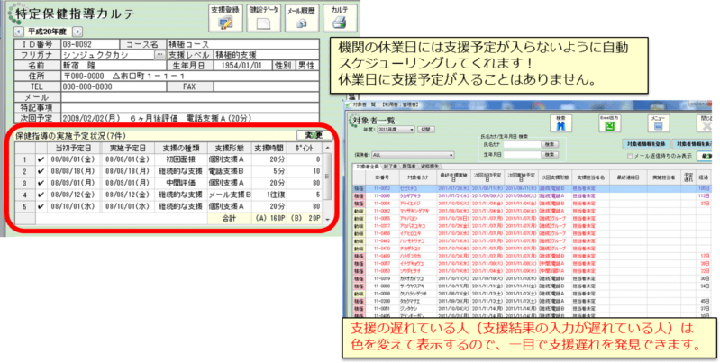Select the 脱落者 tab
Image resolution: width=720 pixels, height=363 pixels.
(x=408, y=166)
